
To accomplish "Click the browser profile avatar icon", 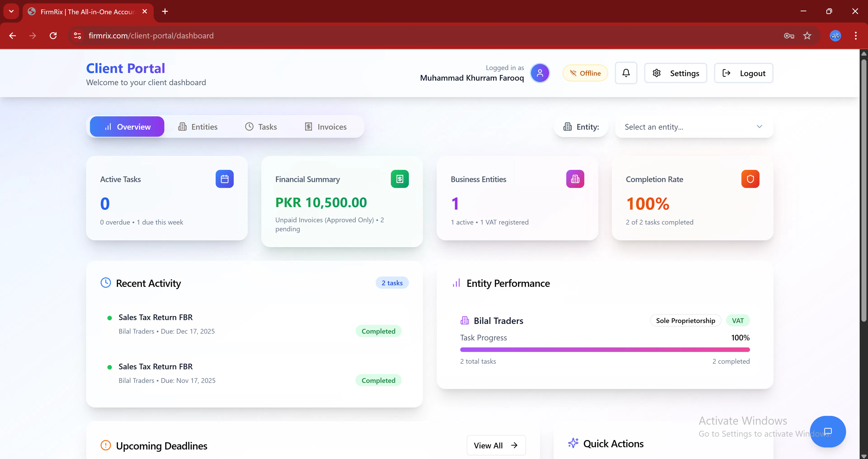I will pyautogui.click(x=835, y=36).
